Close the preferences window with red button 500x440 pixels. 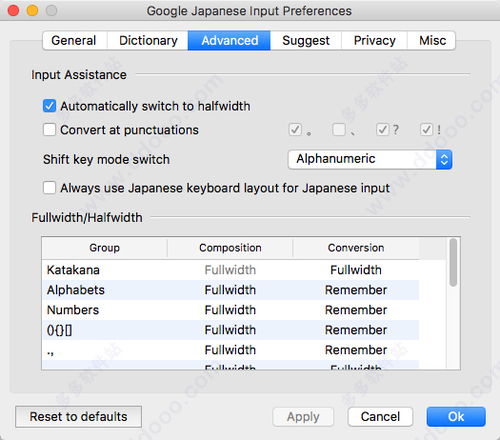tap(13, 11)
